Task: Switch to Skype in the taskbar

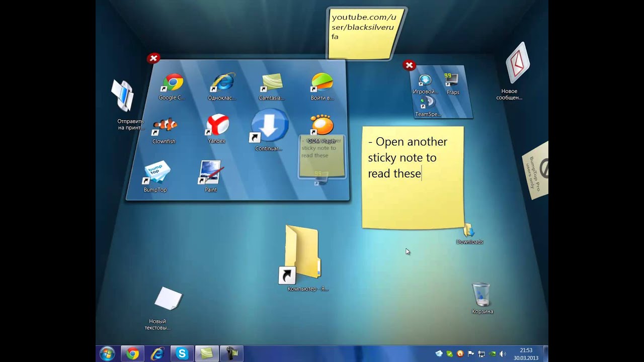Action: coord(182,354)
